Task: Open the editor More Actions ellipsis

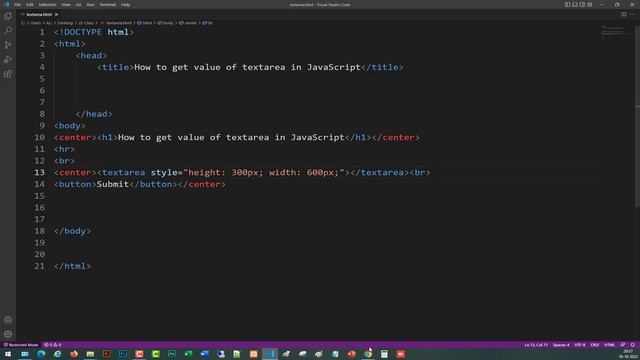Action: point(632,14)
